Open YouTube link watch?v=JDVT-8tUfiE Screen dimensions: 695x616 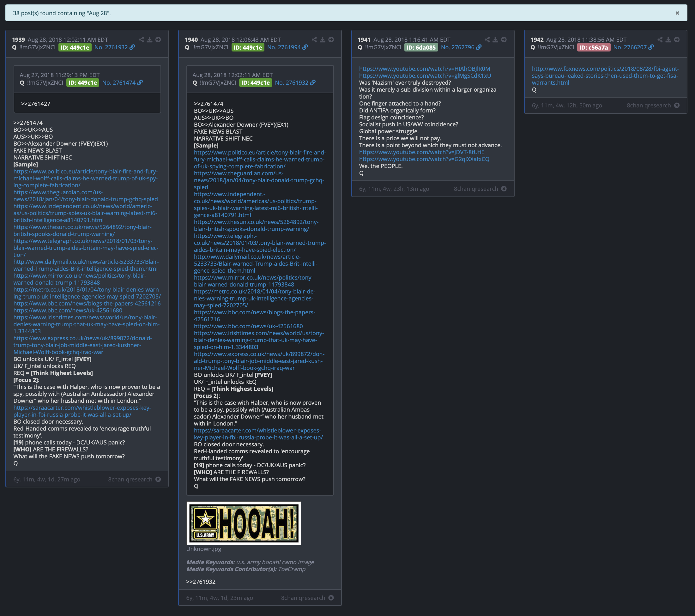coord(422,152)
